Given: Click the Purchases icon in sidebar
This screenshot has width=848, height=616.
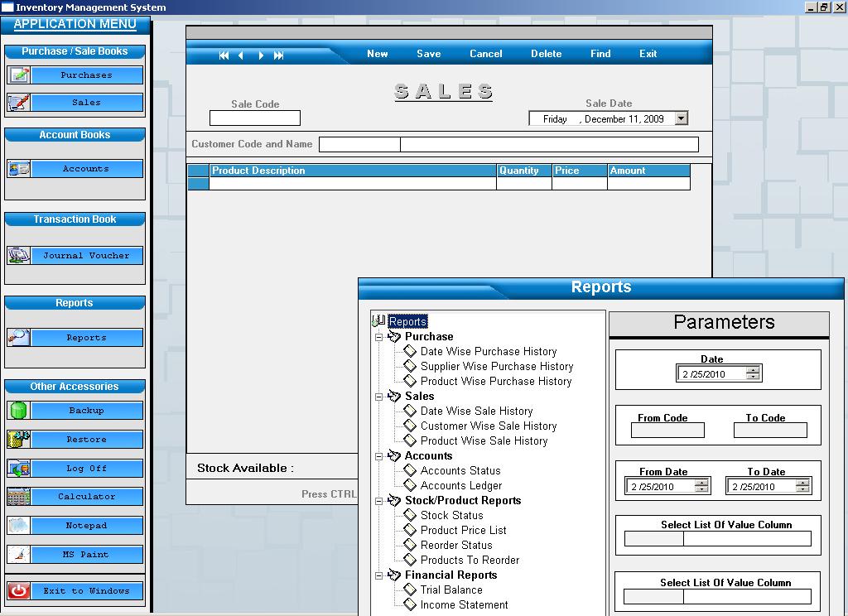Looking at the screenshot, I should pos(18,75).
